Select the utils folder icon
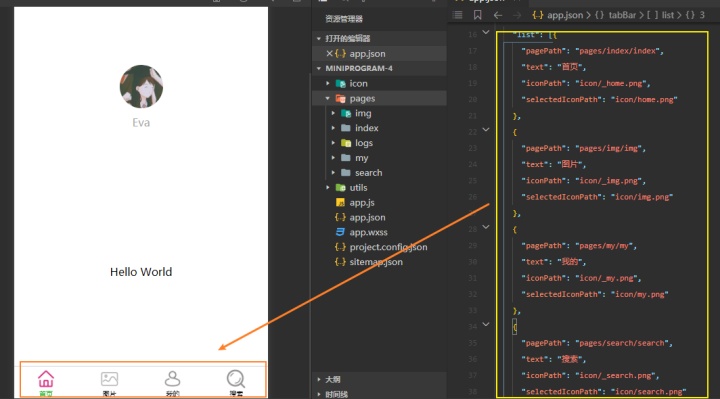This screenshot has height=399, width=720. click(x=341, y=187)
